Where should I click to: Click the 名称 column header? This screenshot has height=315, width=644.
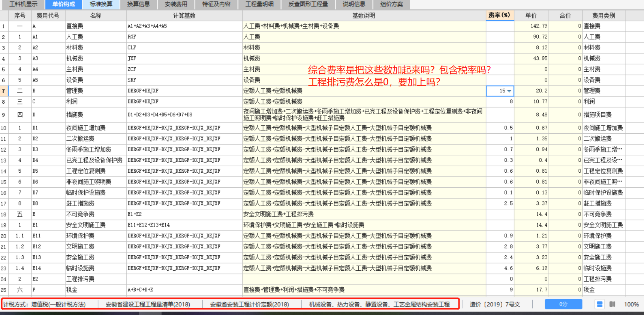coord(96,15)
